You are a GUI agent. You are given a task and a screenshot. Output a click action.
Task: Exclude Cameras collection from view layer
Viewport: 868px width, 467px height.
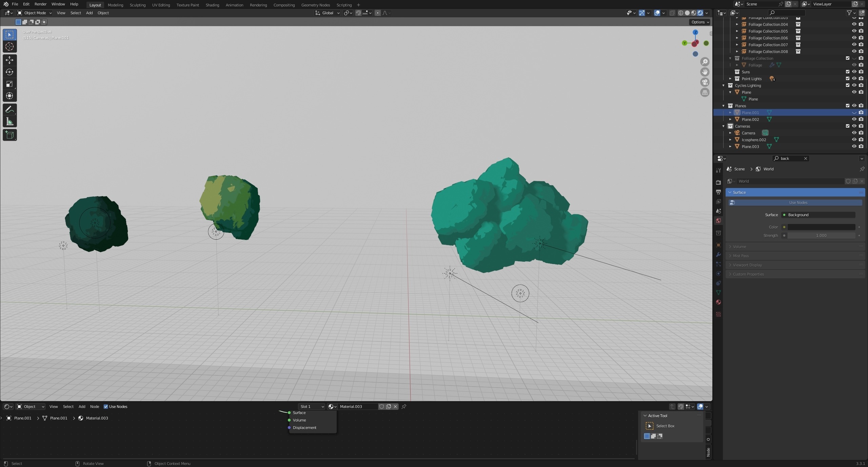[x=847, y=126]
